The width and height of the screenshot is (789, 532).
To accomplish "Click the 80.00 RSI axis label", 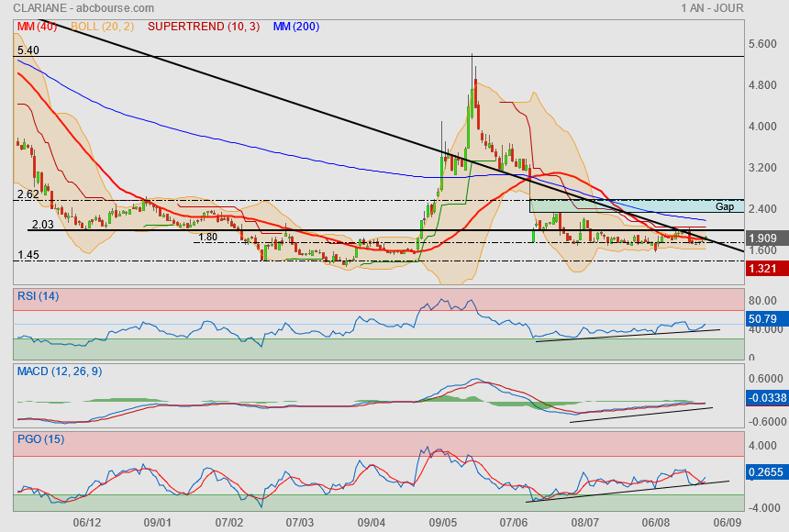I will coord(762,301).
